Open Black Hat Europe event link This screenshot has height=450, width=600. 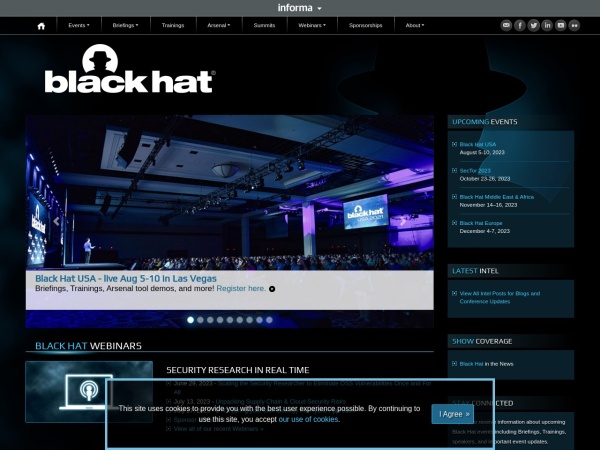(481, 223)
